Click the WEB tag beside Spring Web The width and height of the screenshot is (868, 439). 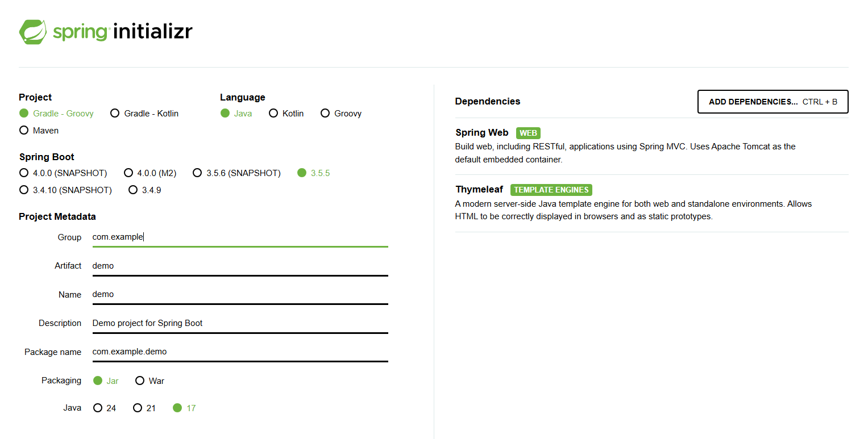528,133
